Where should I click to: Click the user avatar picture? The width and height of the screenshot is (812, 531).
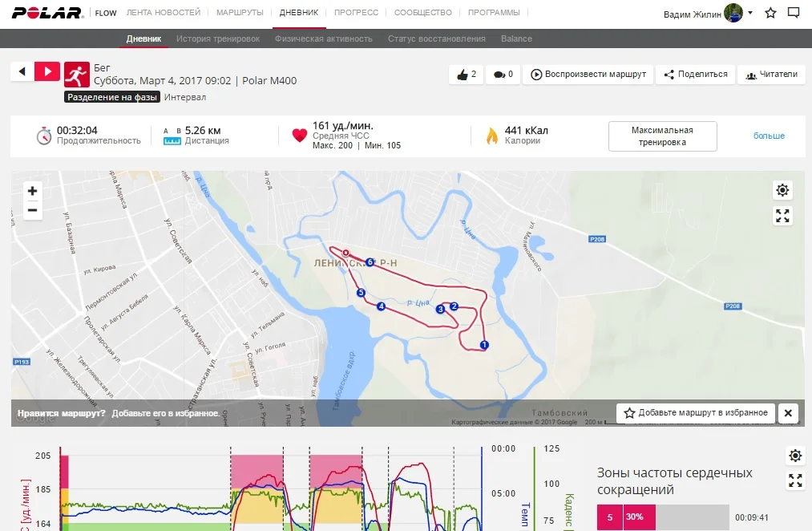click(733, 13)
